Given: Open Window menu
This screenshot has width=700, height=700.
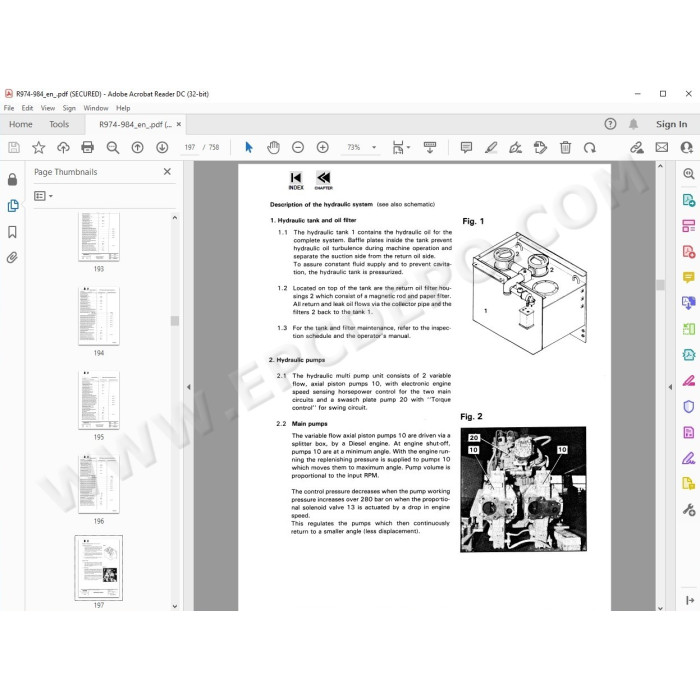Looking at the screenshot, I should 96,108.
